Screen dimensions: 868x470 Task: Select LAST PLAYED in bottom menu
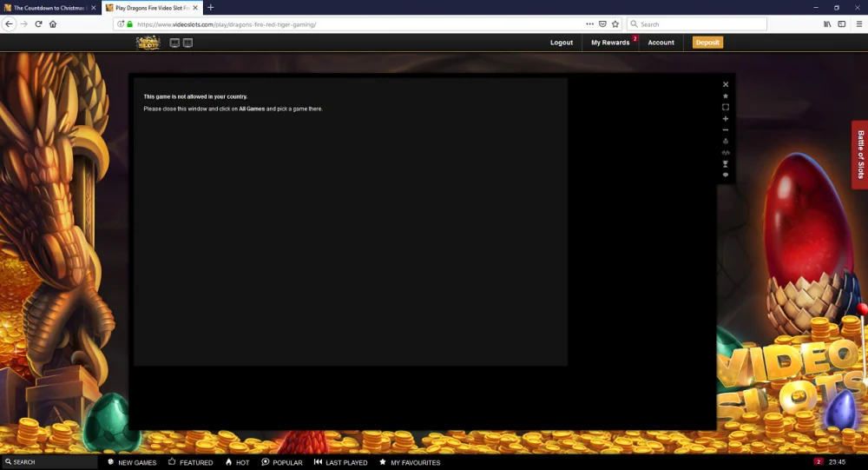(340, 462)
